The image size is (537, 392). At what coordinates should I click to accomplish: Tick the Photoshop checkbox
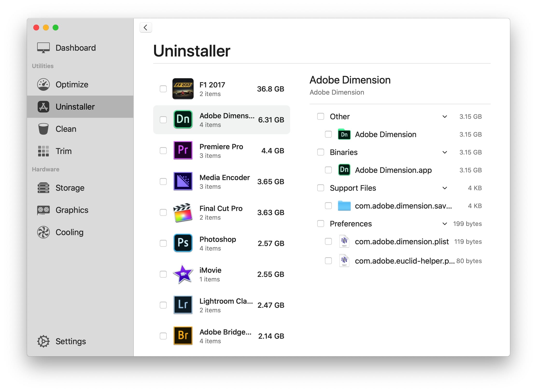click(163, 243)
